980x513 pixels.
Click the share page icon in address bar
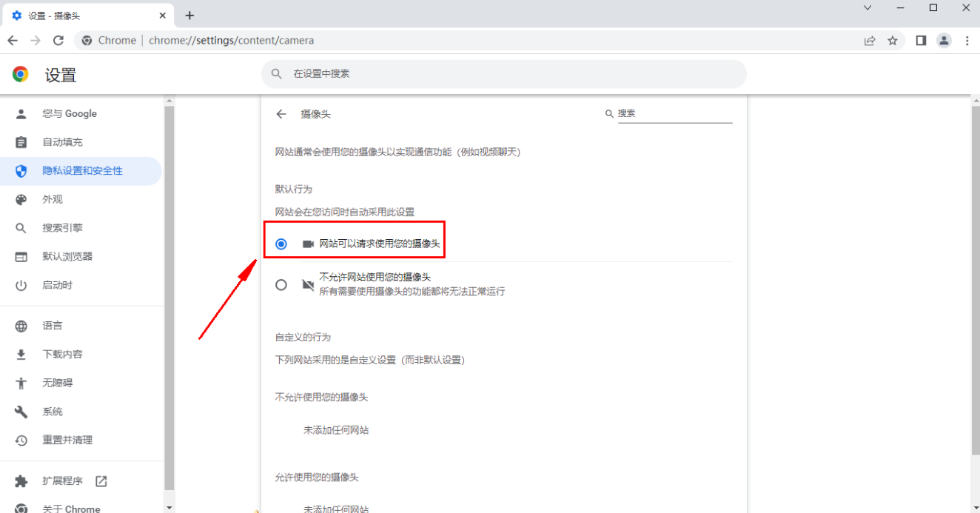tap(870, 41)
